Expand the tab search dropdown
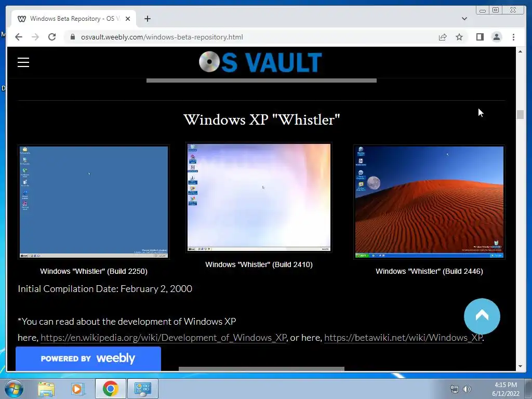Screen dimensions: 532x399 (x=464, y=19)
